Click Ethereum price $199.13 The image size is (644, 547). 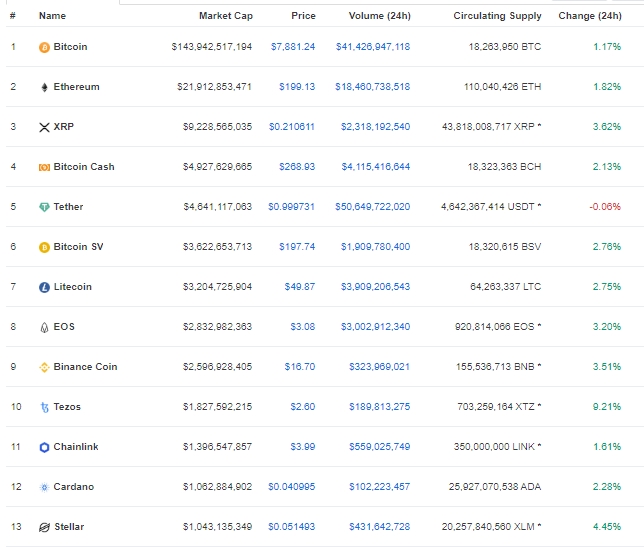tap(297, 87)
